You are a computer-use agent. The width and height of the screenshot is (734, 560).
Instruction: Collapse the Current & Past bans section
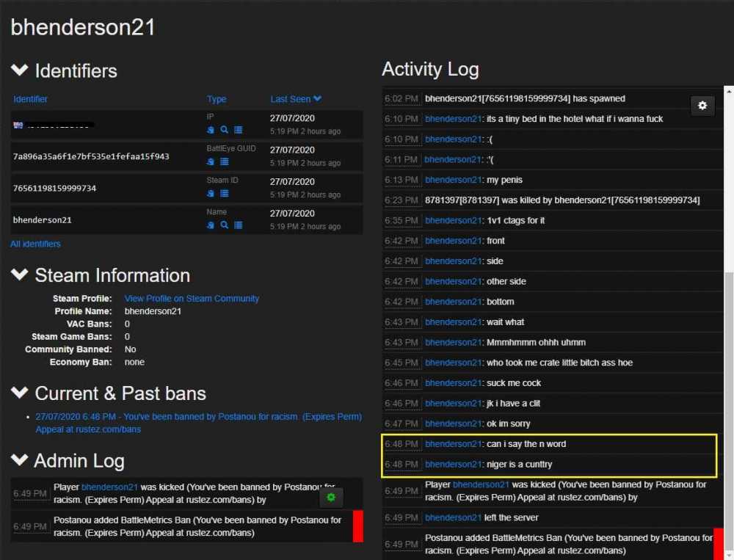[x=20, y=393]
